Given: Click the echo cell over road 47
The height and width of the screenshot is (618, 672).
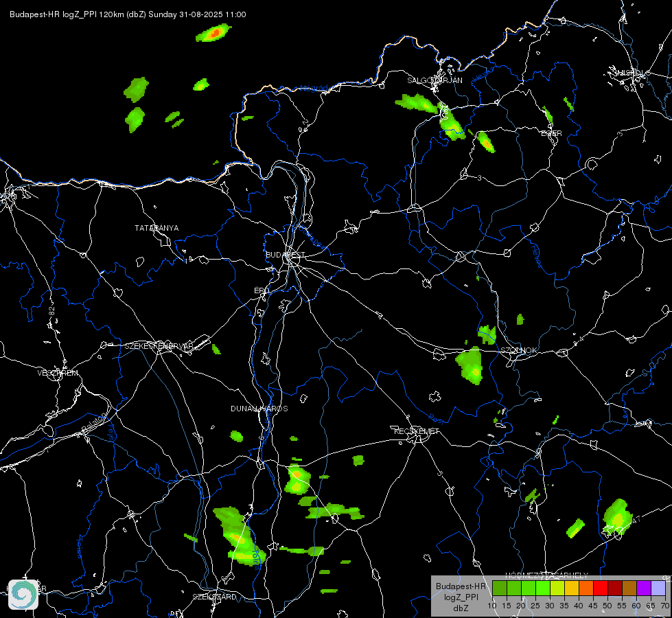Looking at the screenshot, I should point(618,516).
